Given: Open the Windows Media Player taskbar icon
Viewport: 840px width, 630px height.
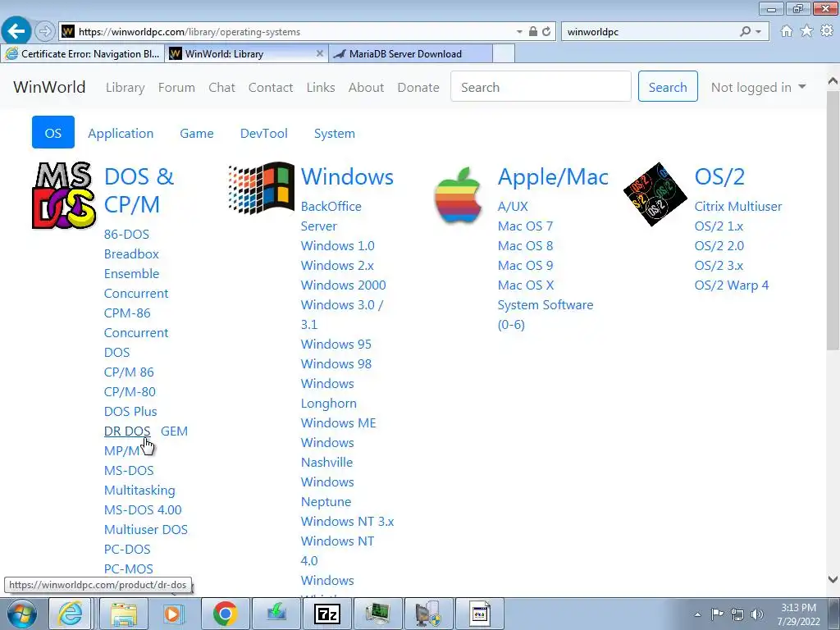Looking at the screenshot, I should pyautogui.click(x=173, y=614).
